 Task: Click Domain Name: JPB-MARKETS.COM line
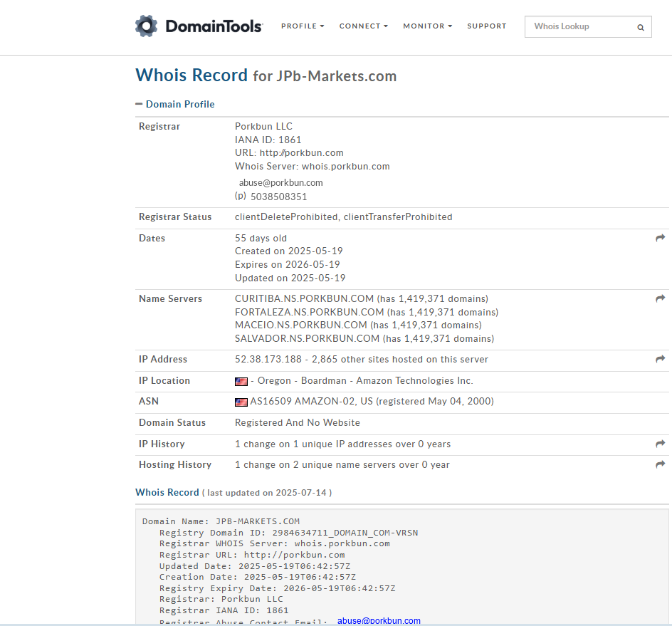click(x=221, y=521)
